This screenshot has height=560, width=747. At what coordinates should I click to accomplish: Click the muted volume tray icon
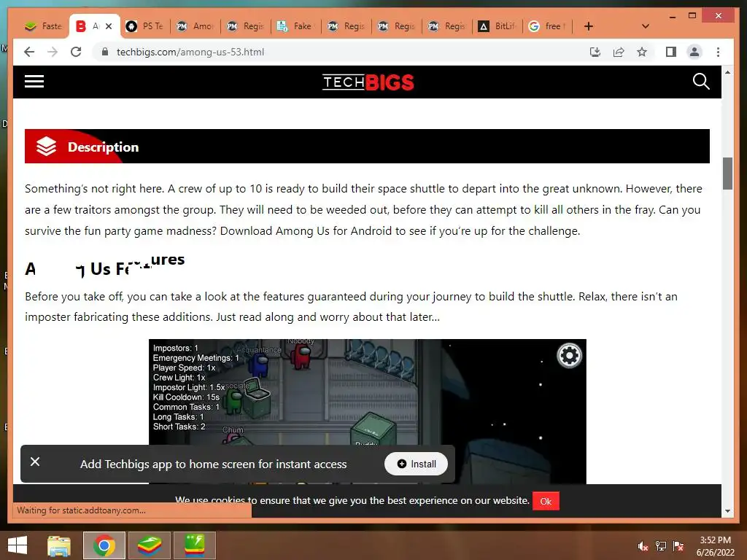coord(643,546)
